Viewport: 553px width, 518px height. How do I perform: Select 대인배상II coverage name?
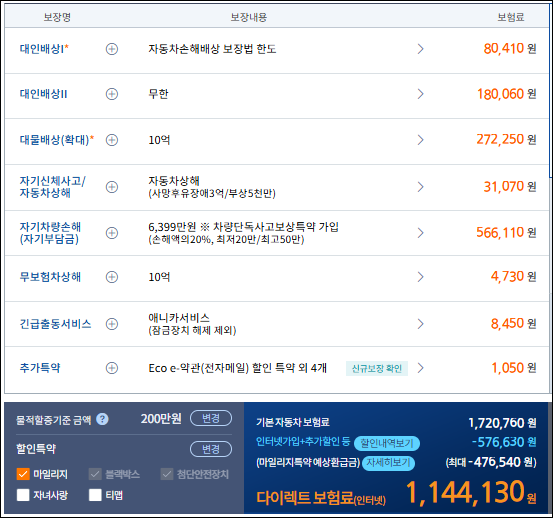pyautogui.click(x=43, y=94)
